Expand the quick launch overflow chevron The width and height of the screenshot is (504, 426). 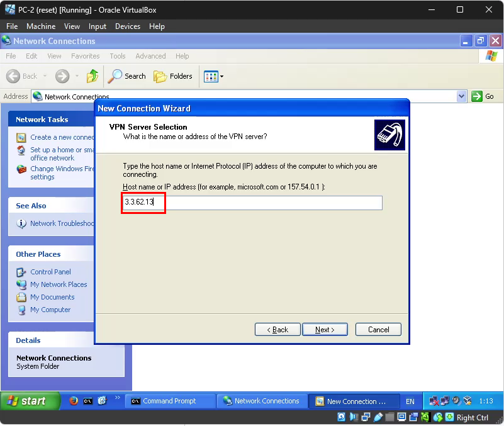pos(117,398)
